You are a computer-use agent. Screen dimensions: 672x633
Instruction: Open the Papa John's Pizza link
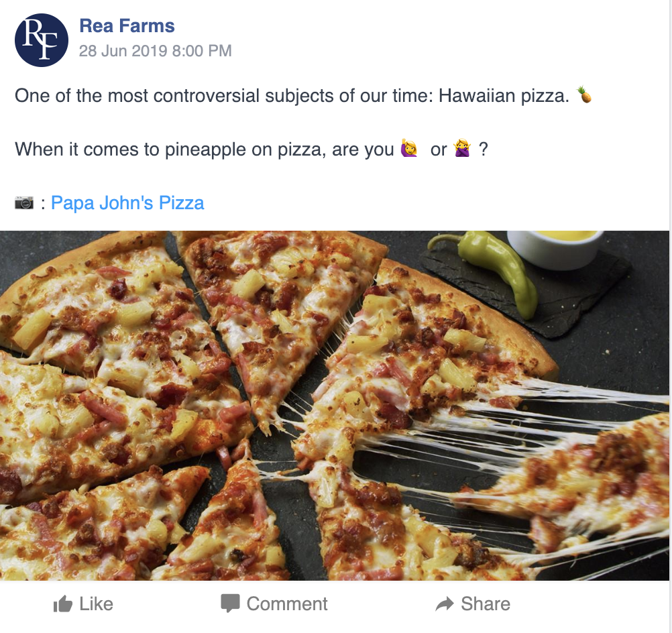127,203
